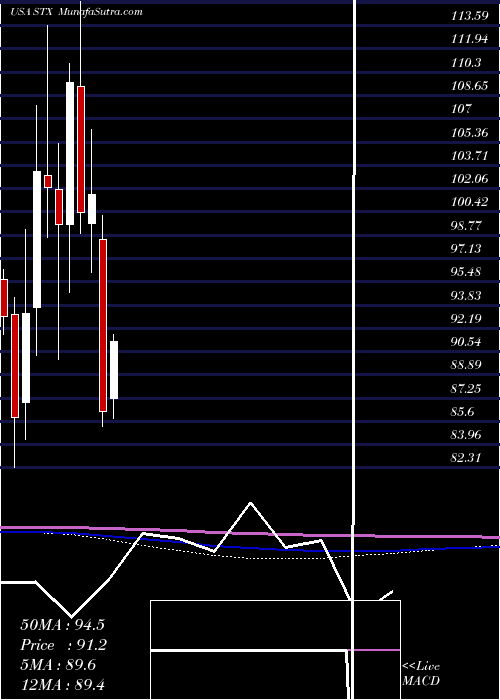The height and width of the screenshot is (700, 500).
Task: Click the Live MACD label
Action: [x=421, y=674]
